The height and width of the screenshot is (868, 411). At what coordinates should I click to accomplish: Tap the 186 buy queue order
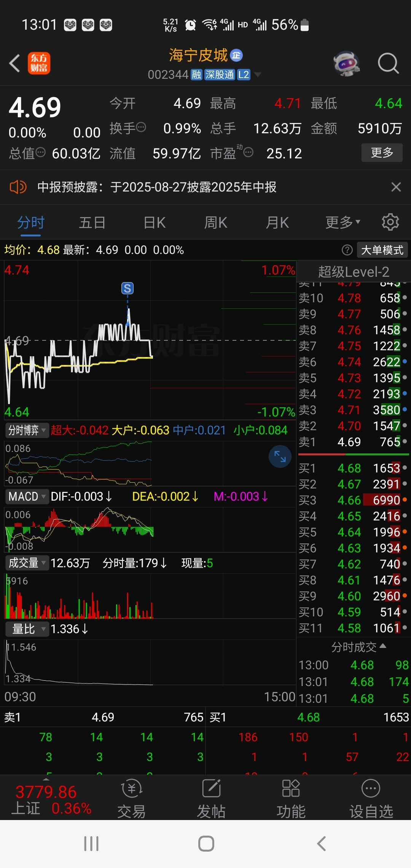[x=248, y=737]
